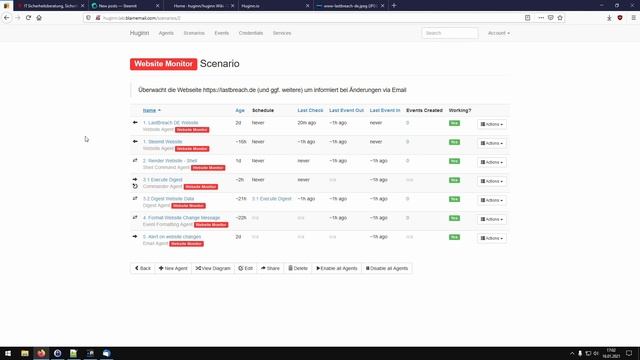The image size is (640, 360).
Task: Open the 3.2 Digest Website Data agent
Action: click(169, 198)
